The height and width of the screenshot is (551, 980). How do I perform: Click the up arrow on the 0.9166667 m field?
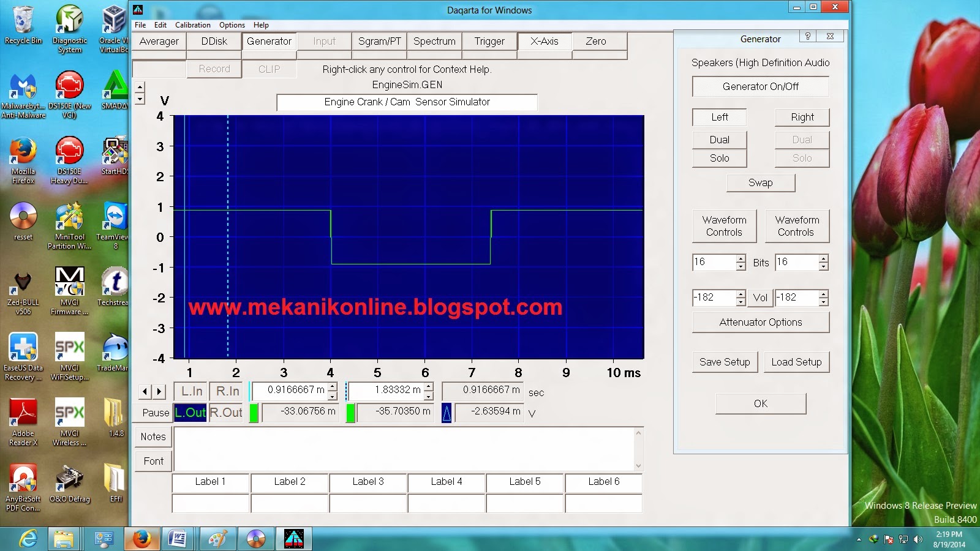click(x=333, y=386)
